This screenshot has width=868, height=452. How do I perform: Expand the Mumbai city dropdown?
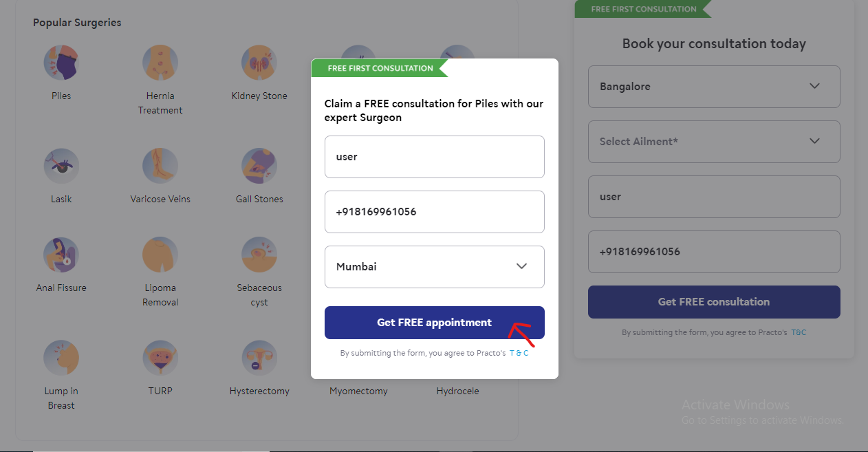point(435,267)
